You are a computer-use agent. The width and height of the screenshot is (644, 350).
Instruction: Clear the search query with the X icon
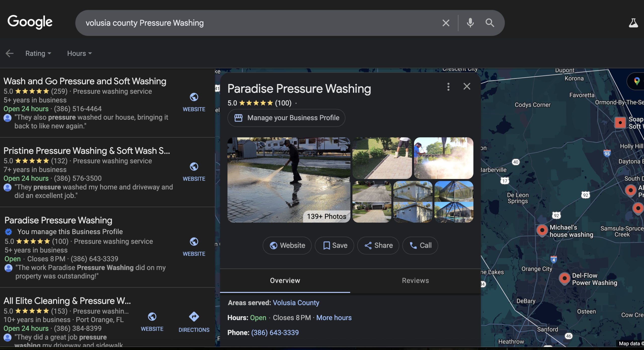click(x=446, y=23)
